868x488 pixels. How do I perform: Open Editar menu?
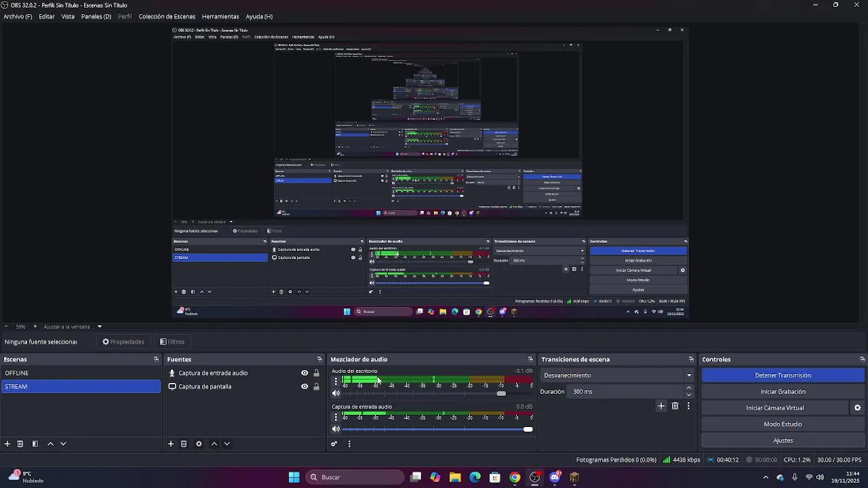[47, 16]
